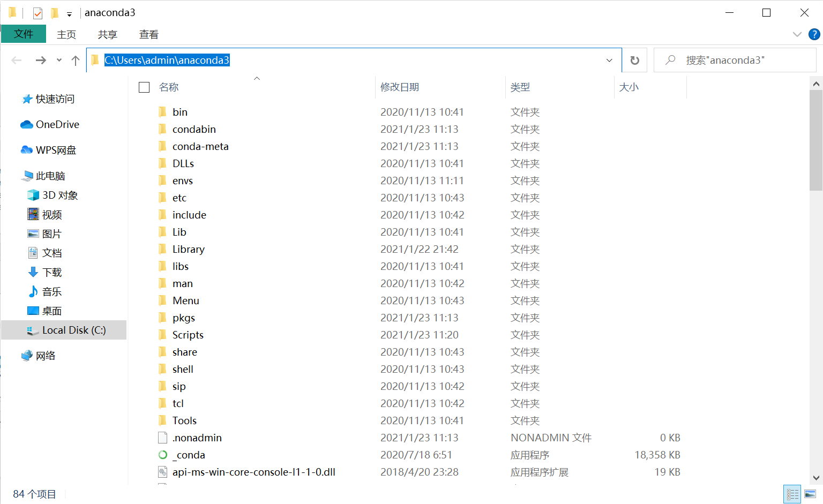Open the address bar history dropdown
The width and height of the screenshot is (823, 504).
(609, 60)
